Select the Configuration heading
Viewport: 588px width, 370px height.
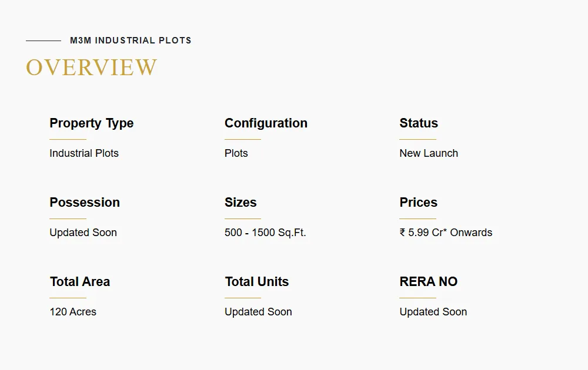[x=266, y=123]
